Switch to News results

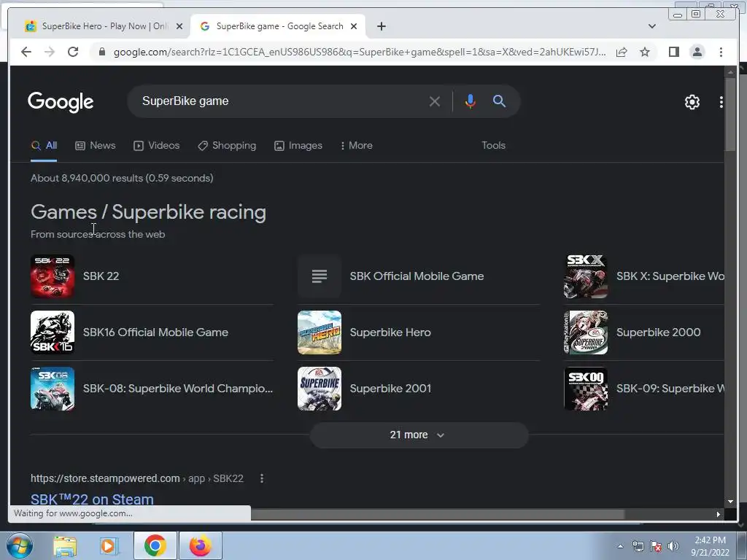[x=96, y=145]
